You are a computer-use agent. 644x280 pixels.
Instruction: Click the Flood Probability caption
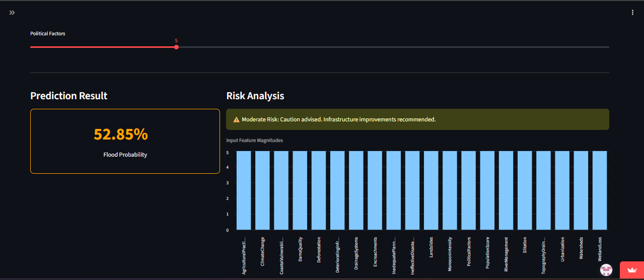pyautogui.click(x=125, y=155)
